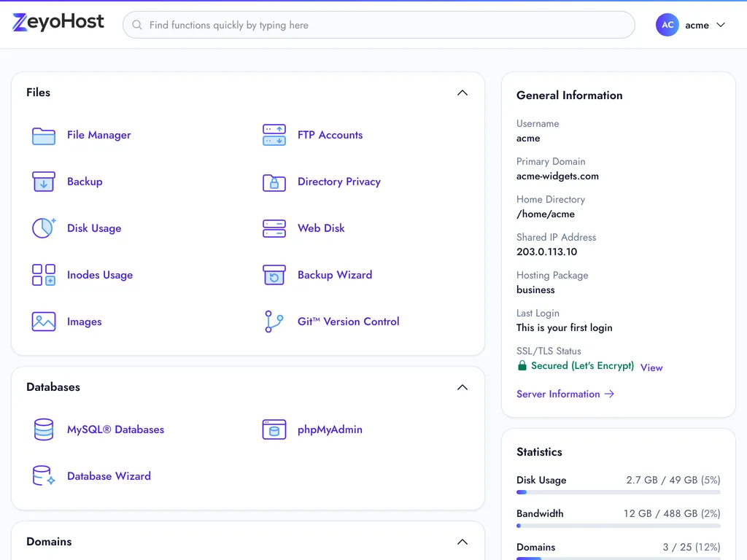Open Git Version Control link
747x560 pixels.
click(x=348, y=322)
